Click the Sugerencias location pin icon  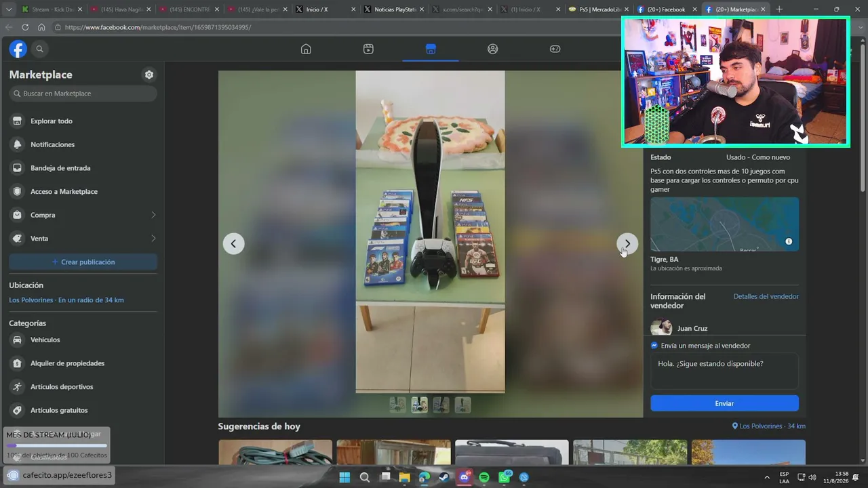(735, 426)
